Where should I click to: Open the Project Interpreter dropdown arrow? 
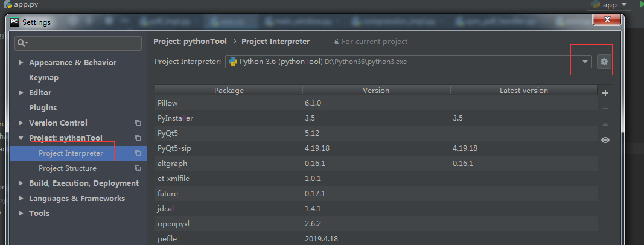pyautogui.click(x=585, y=62)
